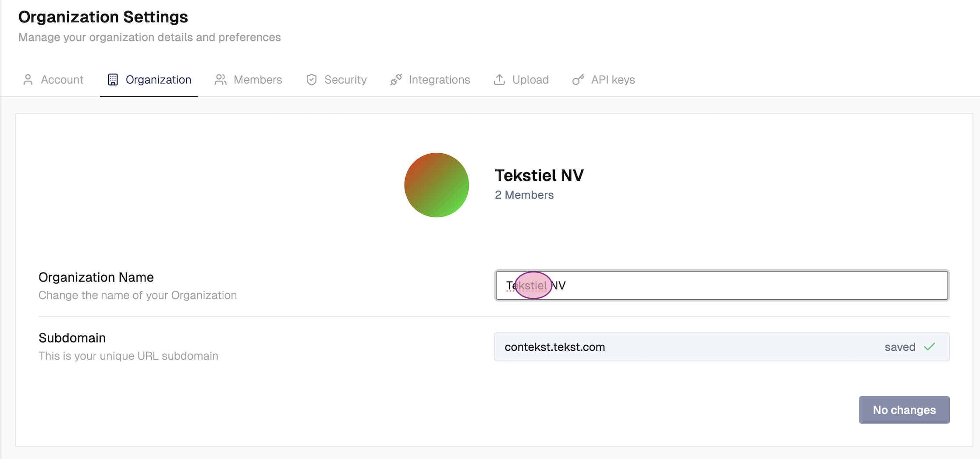
Task: Click the 'Organization Settings' page title
Action: pos(103,17)
